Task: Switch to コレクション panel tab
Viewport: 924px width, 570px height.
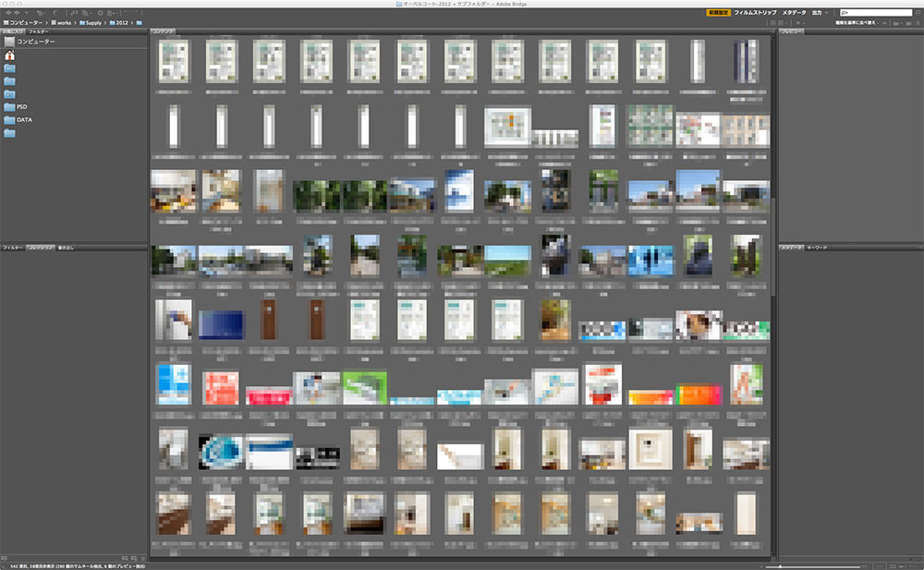Action: pos(41,248)
